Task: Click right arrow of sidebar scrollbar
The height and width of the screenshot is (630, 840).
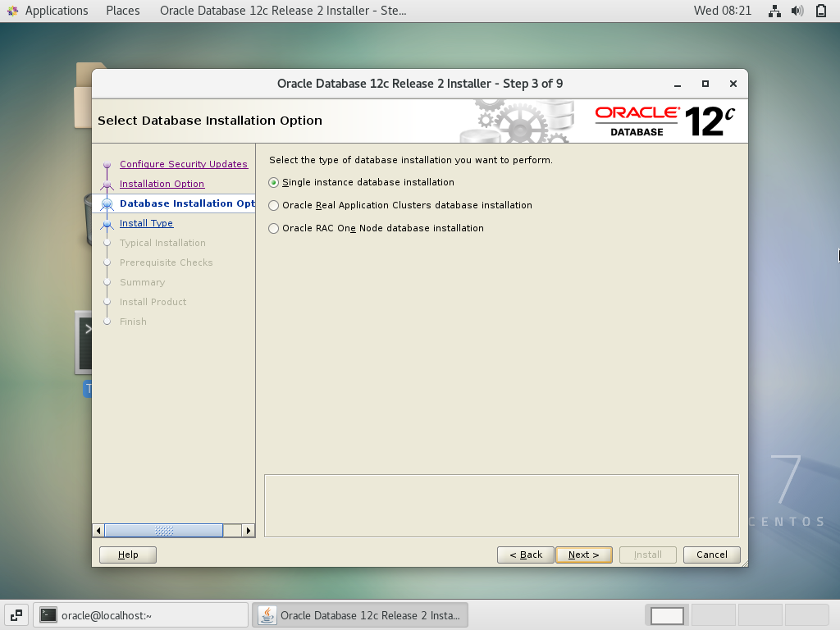Action: 248,531
